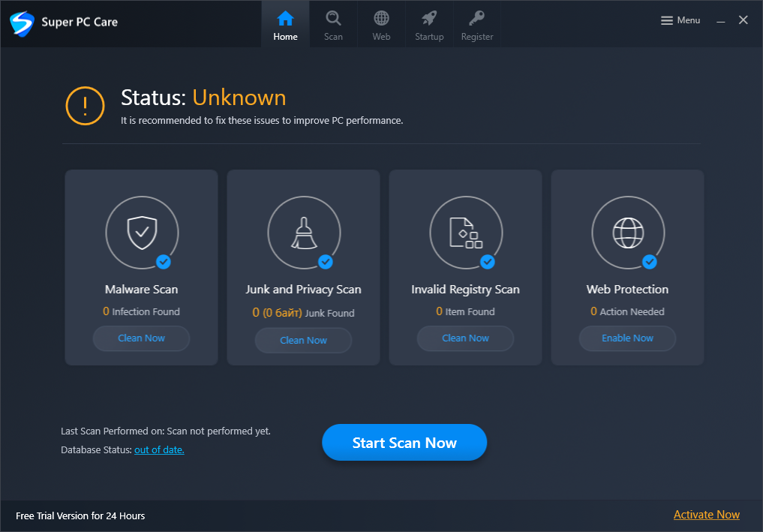The width and height of the screenshot is (763, 532).
Task: Minimize the Super PC Care window
Action: tap(721, 21)
